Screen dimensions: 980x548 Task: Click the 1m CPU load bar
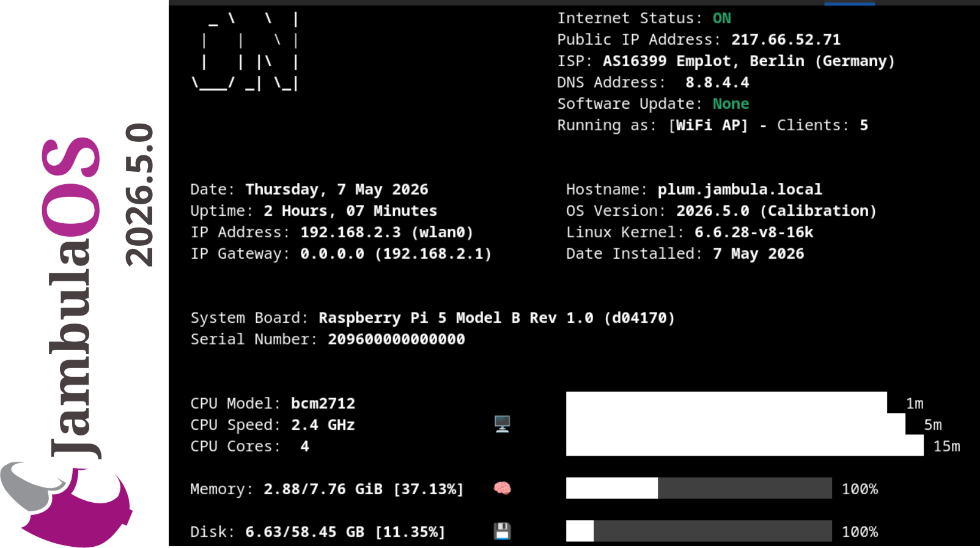[x=726, y=402]
